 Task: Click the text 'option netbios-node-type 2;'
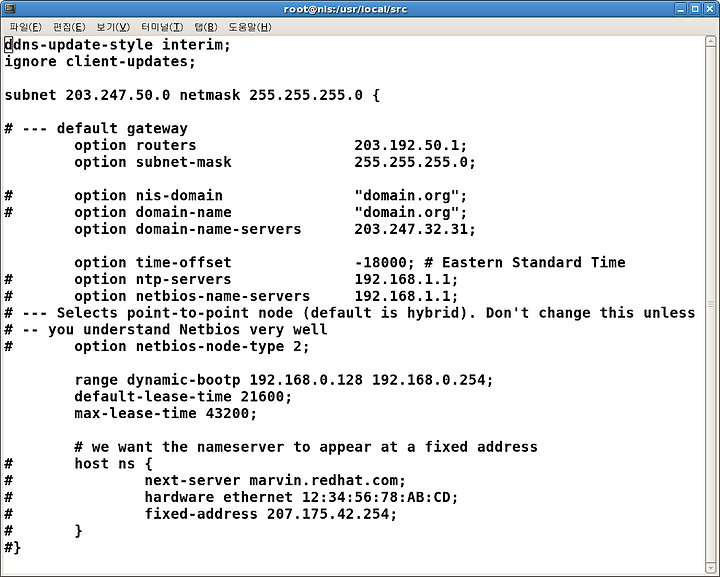click(x=192, y=347)
